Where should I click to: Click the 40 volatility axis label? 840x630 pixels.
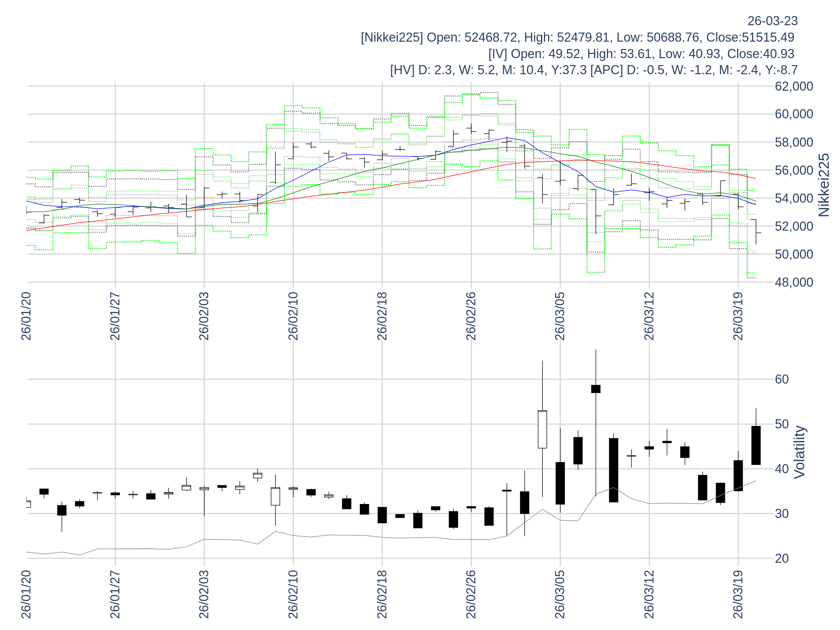(782, 469)
